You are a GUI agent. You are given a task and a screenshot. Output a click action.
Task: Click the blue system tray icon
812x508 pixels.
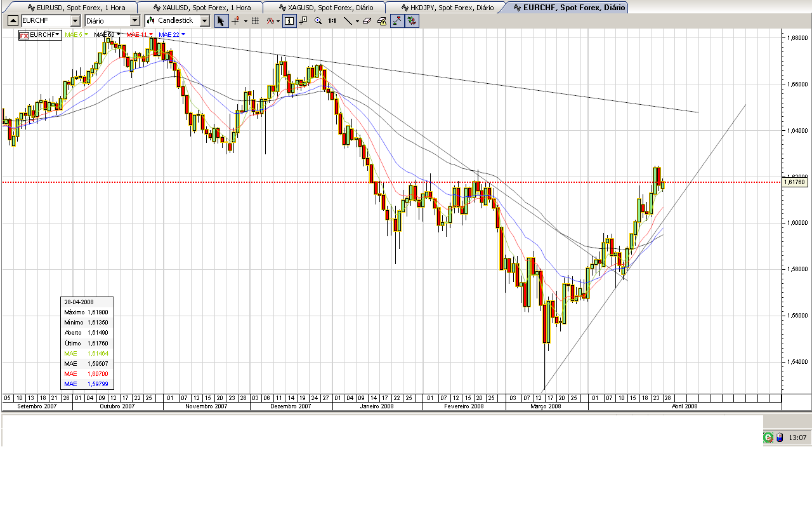pyautogui.click(x=780, y=438)
